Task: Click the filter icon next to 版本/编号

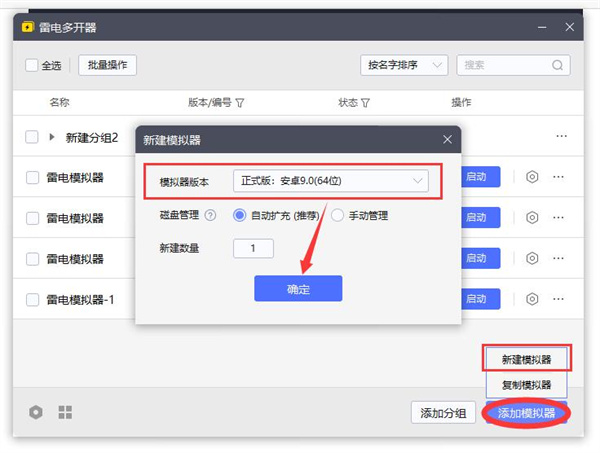Action: tap(240, 103)
